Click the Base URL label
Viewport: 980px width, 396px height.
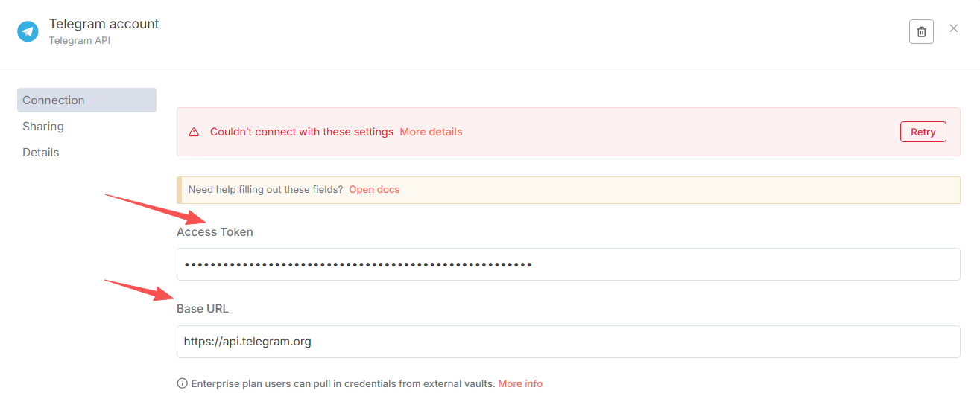point(203,309)
